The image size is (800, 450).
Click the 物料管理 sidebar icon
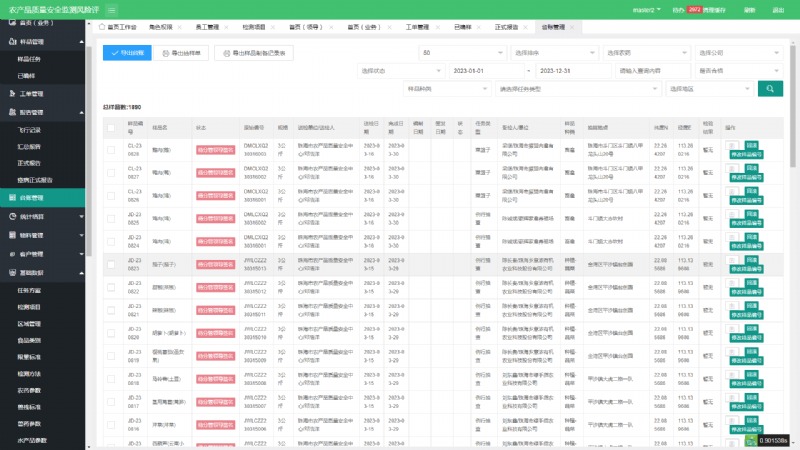12,235
